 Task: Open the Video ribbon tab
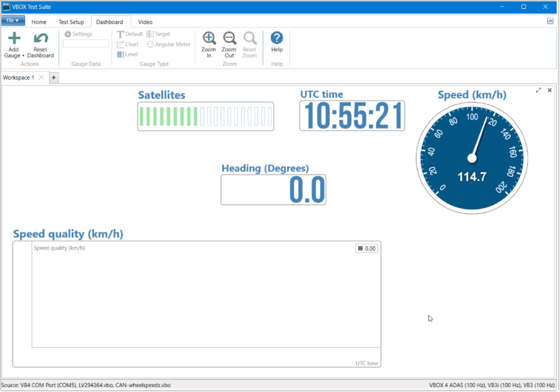(x=145, y=22)
